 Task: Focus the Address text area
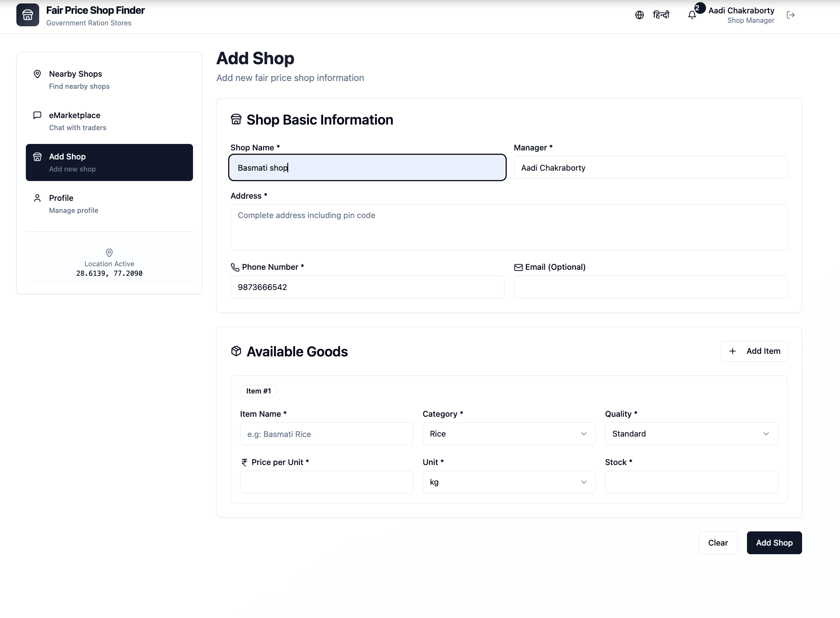click(508, 227)
